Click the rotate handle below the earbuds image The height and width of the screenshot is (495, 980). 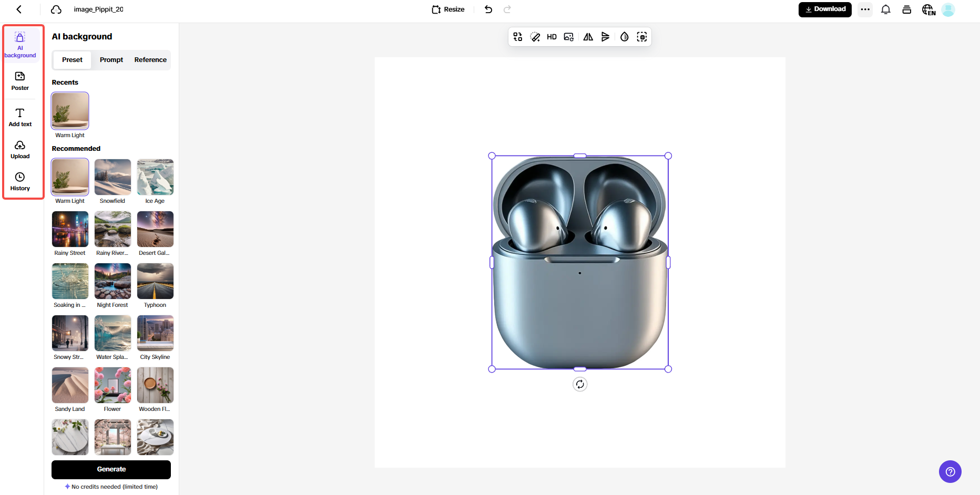[x=580, y=384]
